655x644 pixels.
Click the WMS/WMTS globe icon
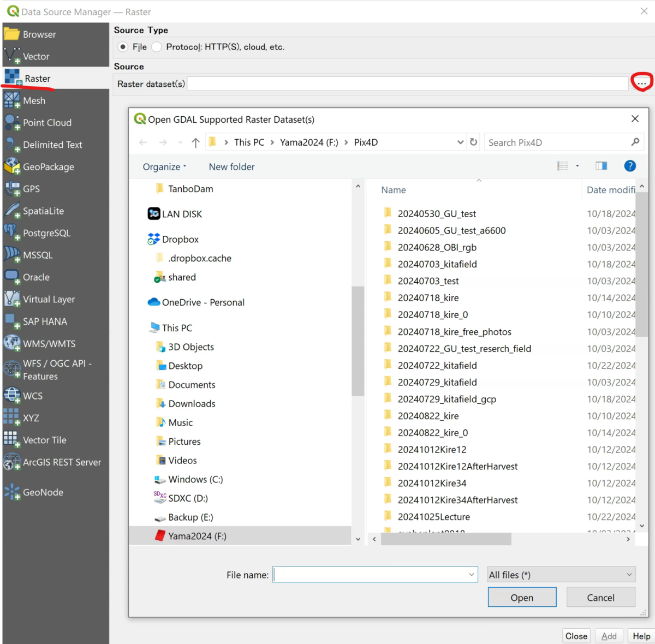pos(12,344)
